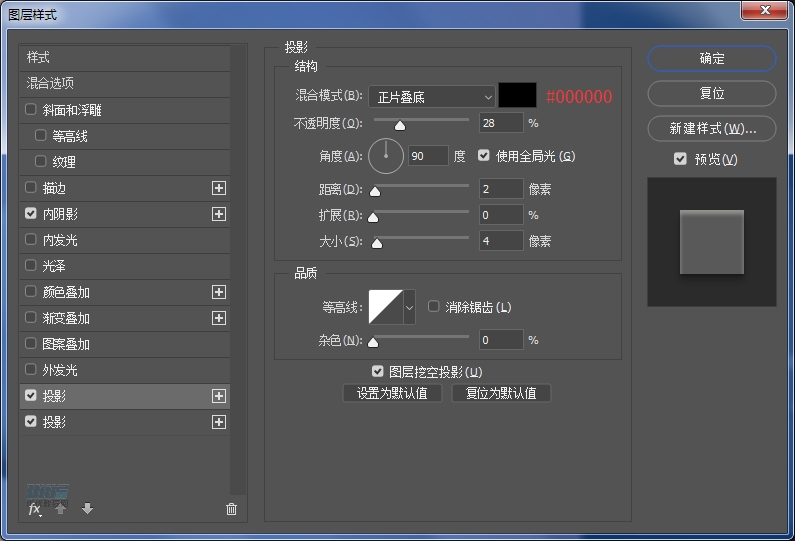Toggle 图层挖空投影 checkbox
The height and width of the screenshot is (541, 795).
(x=377, y=372)
